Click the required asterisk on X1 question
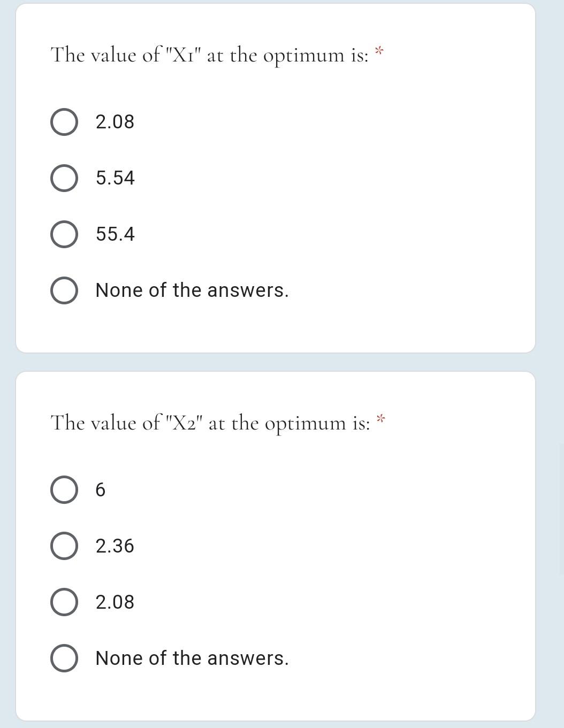The image size is (564, 728). click(x=378, y=51)
